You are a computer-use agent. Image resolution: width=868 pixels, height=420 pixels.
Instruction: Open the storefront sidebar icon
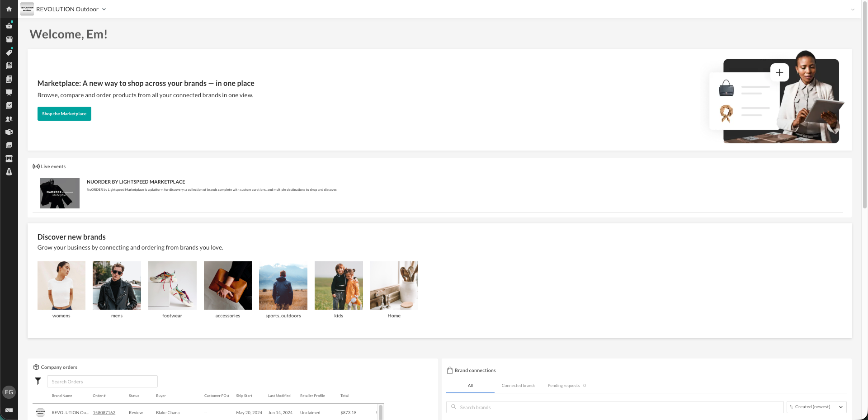pyautogui.click(x=9, y=39)
